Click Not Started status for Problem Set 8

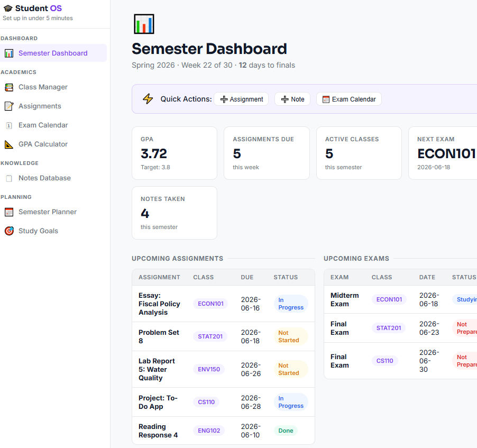click(x=291, y=336)
